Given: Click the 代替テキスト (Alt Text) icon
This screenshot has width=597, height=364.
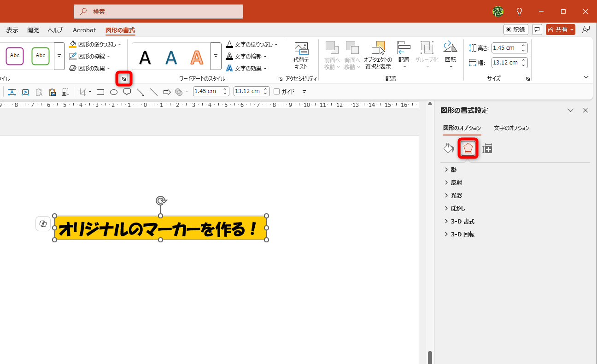Looking at the screenshot, I should [x=301, y=54].
